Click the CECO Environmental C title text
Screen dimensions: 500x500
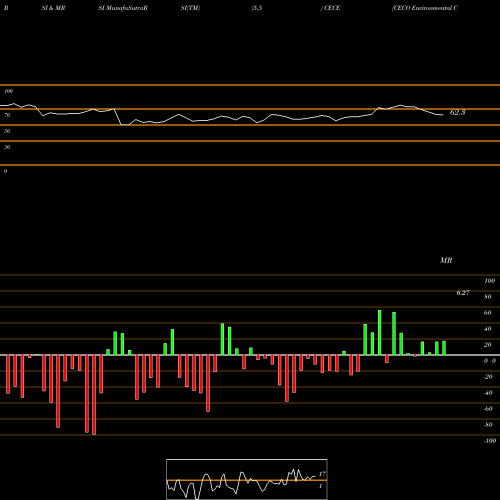point(425,8)
